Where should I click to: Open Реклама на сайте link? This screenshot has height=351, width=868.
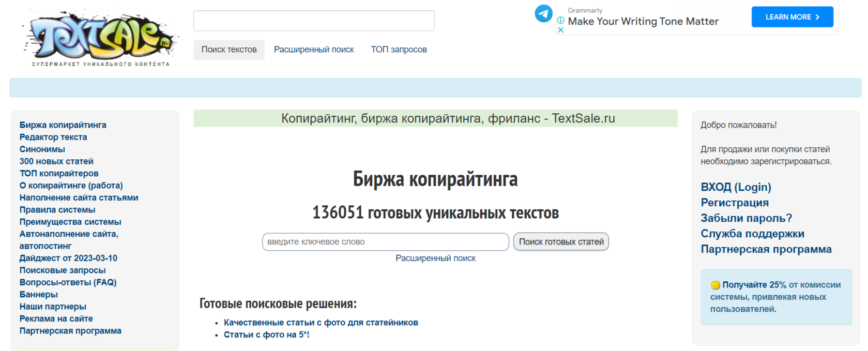[x=56, y=319]
